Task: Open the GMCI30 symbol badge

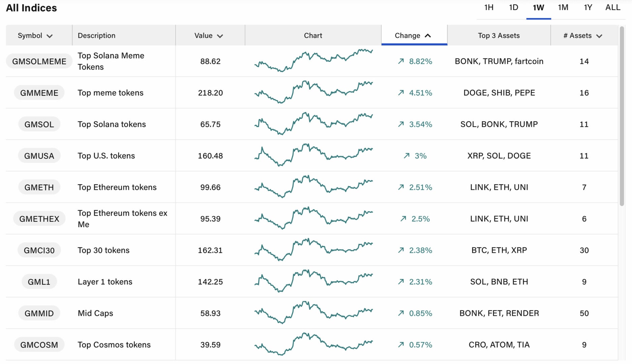Action: tap(39, 250)
